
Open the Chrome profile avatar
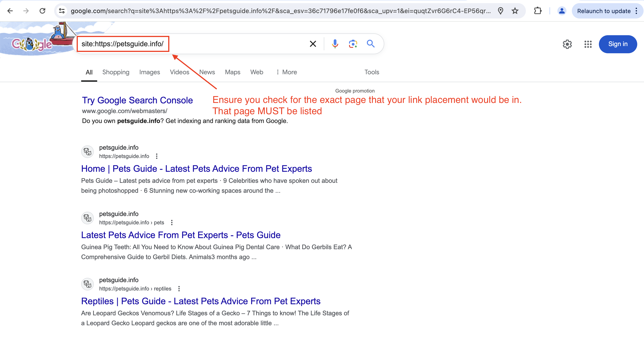[x=562, y=11]
